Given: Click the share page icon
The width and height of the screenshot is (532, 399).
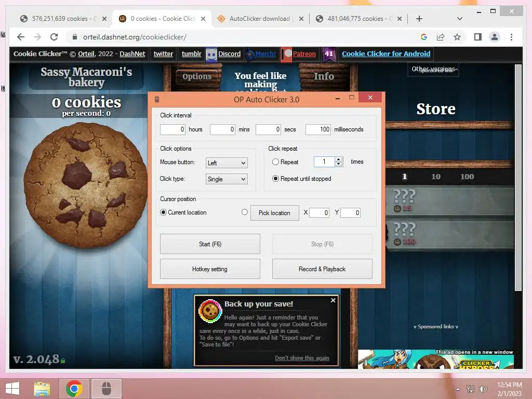Looking at the screenshot, I should tap(441, 37).
